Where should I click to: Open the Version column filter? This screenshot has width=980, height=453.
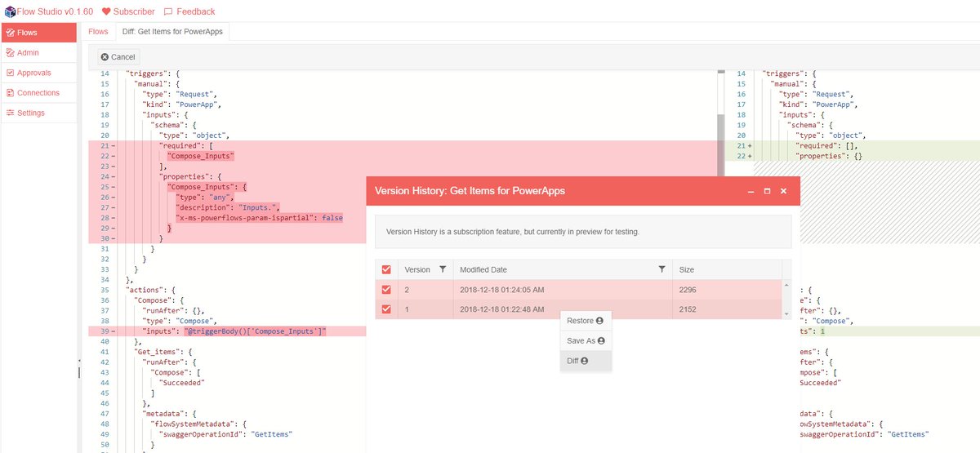tap(443, 269)
